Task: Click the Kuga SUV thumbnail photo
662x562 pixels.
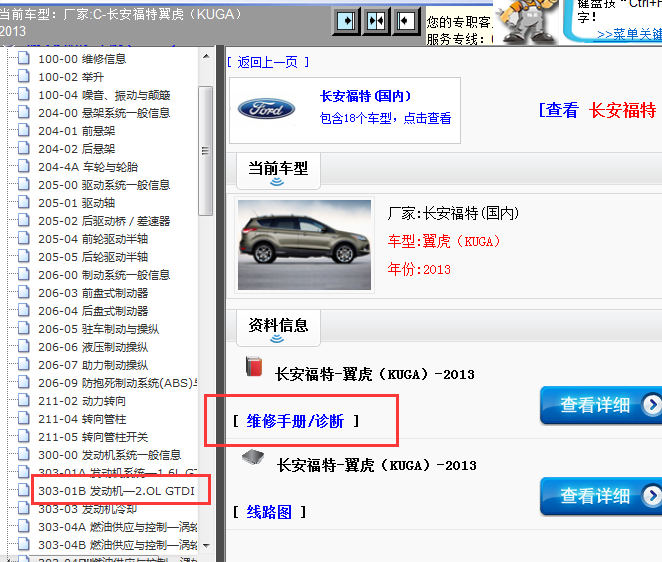Action: (304, 245)
